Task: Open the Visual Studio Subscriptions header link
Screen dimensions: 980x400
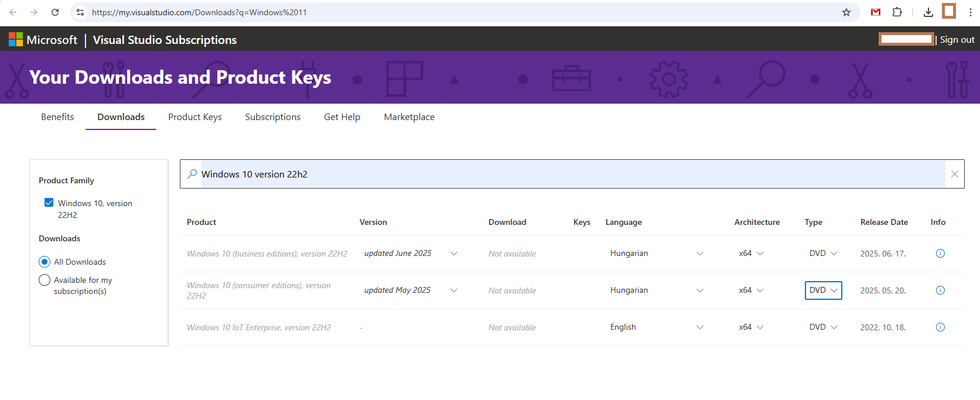Action: (x=165, y=40)
